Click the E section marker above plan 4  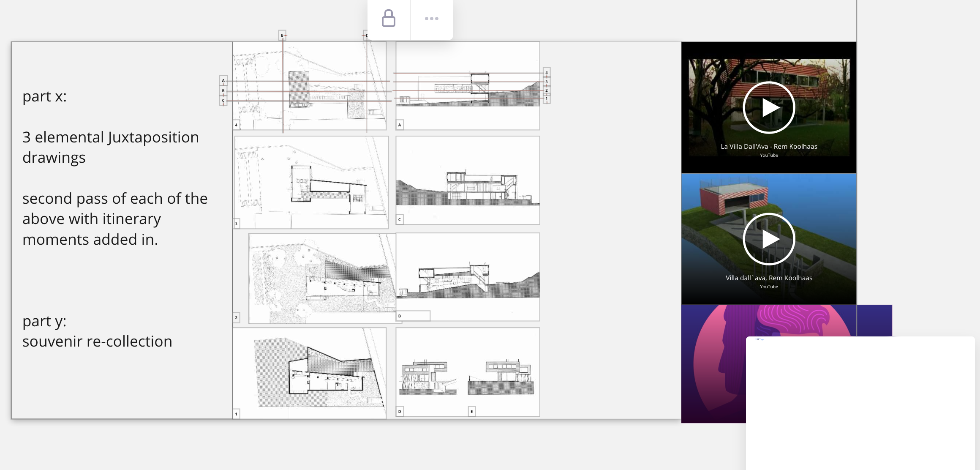click(x=282, y=35)
